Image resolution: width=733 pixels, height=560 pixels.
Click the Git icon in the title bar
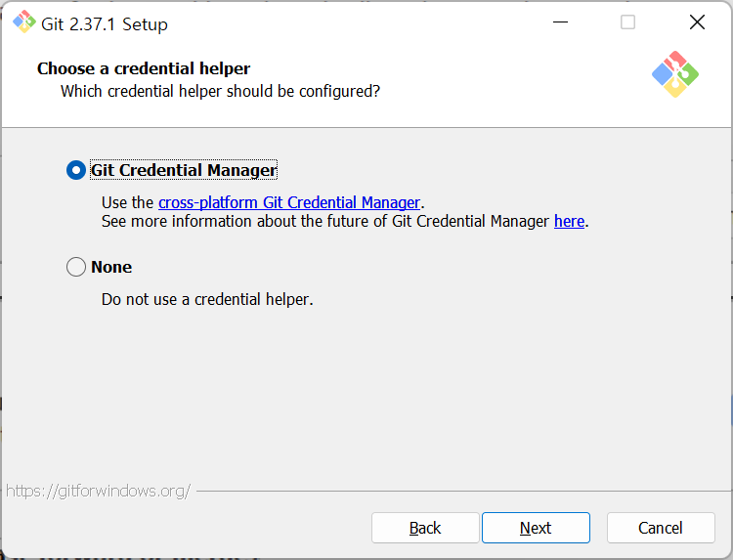(x=23, y=22)
